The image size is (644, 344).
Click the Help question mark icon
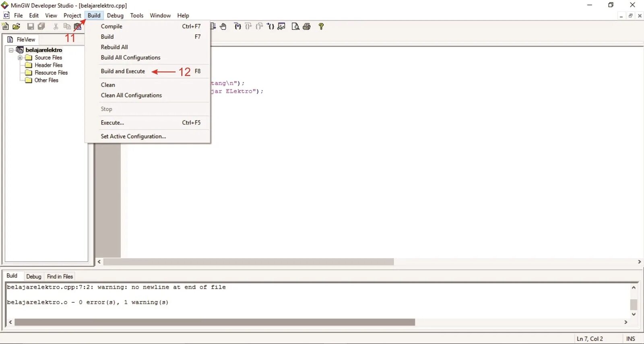321,26
